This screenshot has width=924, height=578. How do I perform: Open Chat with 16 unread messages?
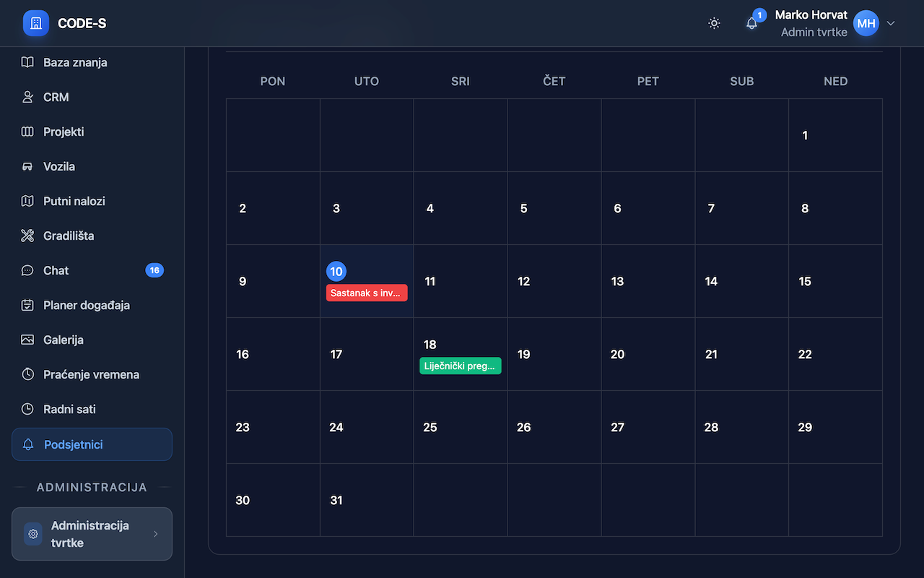(x=56, y=270)
